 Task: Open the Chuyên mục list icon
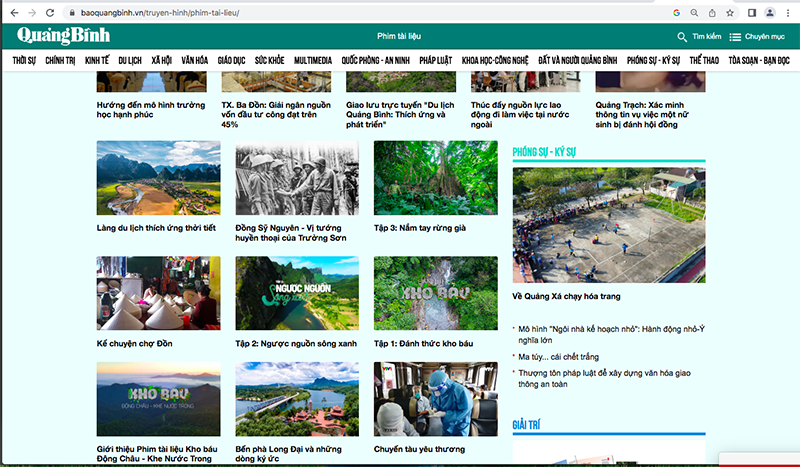pyautogui.click(x=735, y=37)
